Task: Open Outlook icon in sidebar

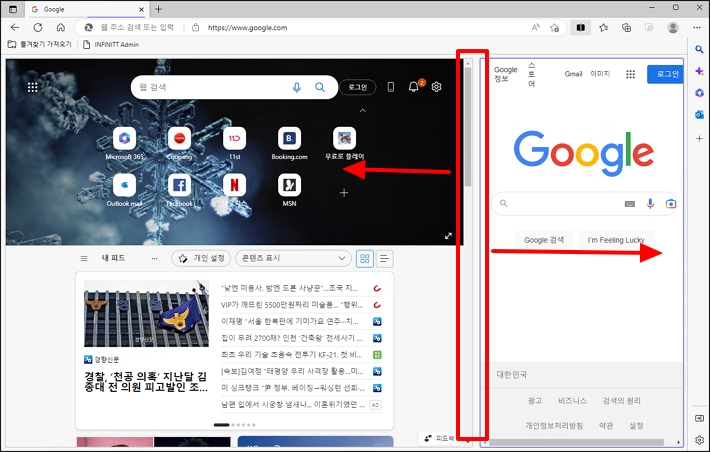Action: tap(699, 115)
